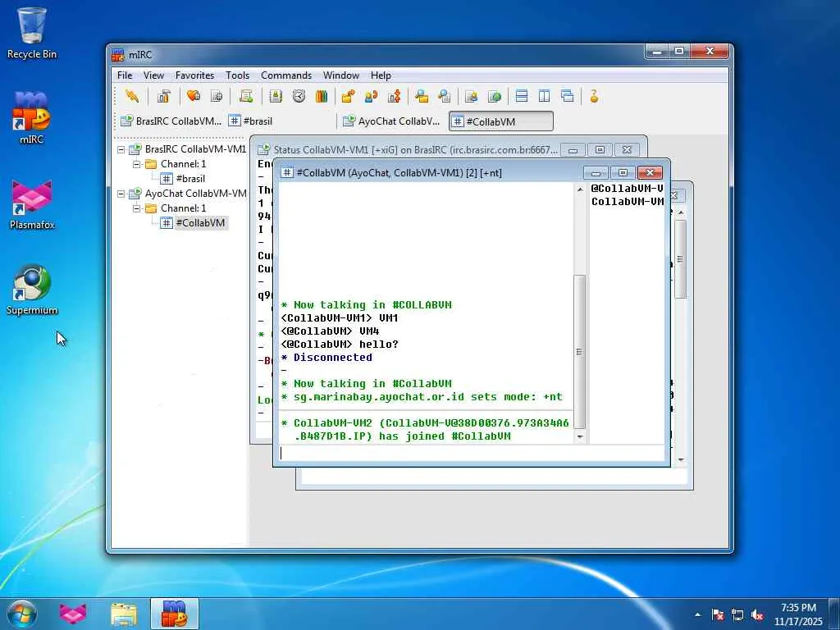Collapse the BrasIRC CollabVM-VM1 tree node
Image resolution: width=840 pixels, height=630 pixels.
pyautogui.click(x=121, y=149)
